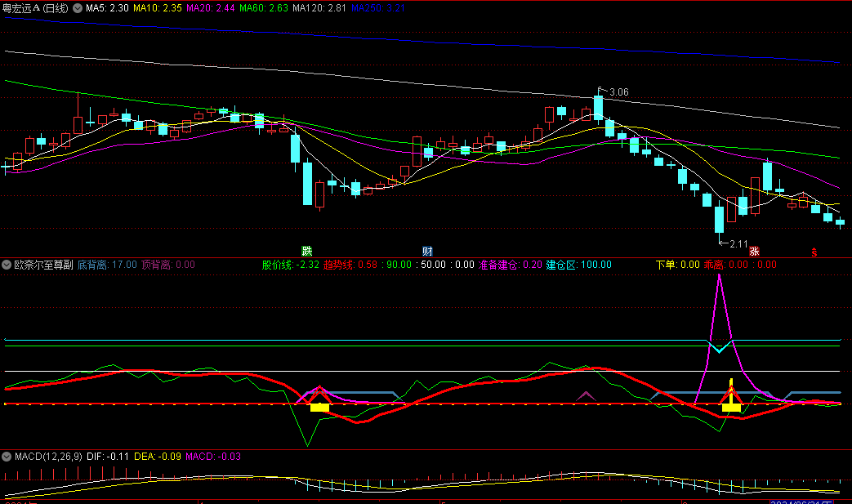852x504 pixels.
Task: Click the MA120: 2.81 label
Action: 319,8
